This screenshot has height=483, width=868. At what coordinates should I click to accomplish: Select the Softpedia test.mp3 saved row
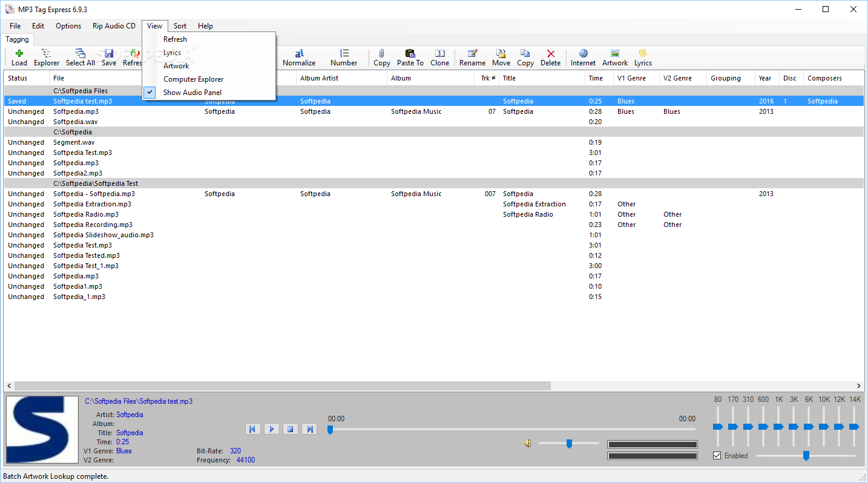[434, 101]
